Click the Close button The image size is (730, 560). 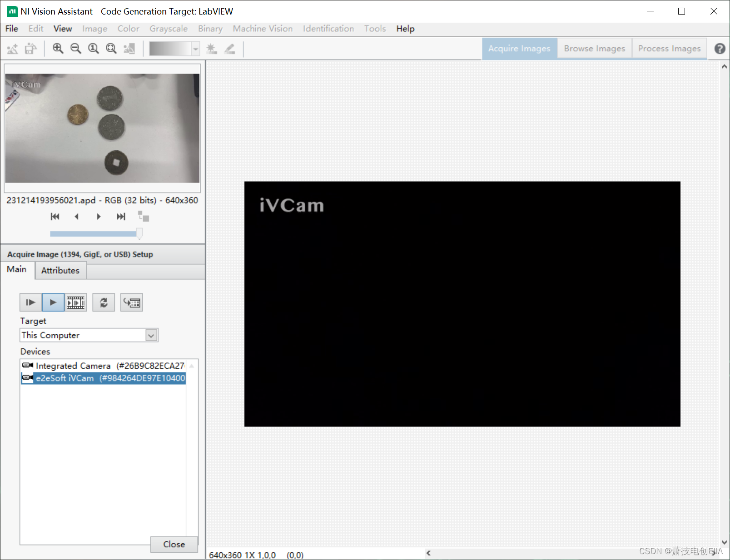tap(174, 544)
